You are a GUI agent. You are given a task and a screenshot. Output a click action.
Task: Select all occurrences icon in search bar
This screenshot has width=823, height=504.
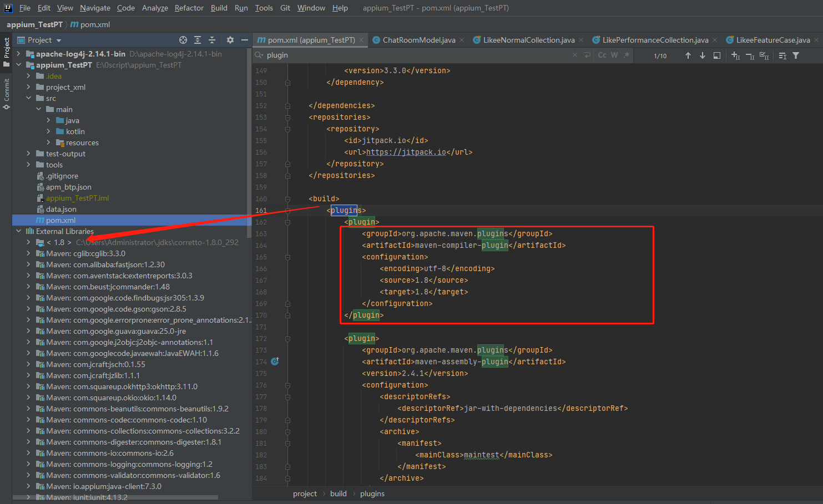pyautogui.click(x=764, y=55)
